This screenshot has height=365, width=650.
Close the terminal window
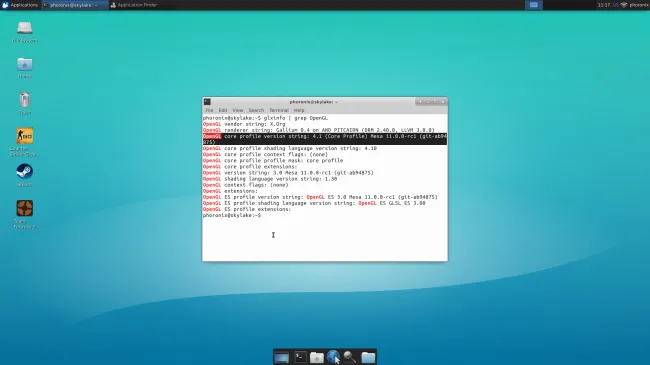(x=443, y=102)
